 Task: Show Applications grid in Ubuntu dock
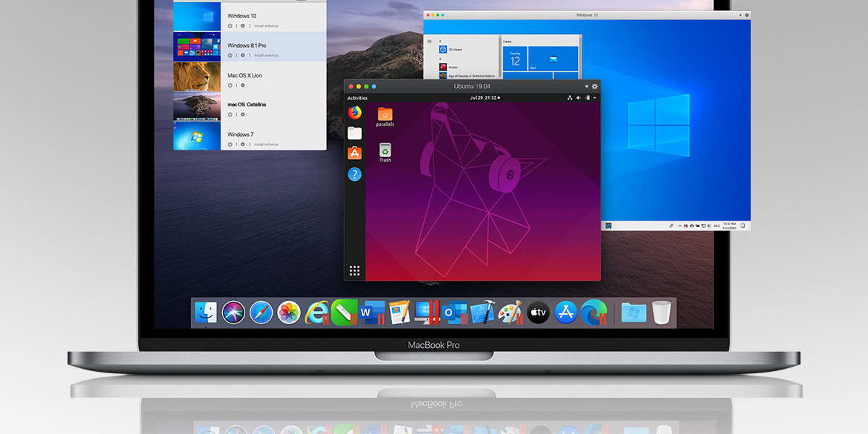coord(354,271)
